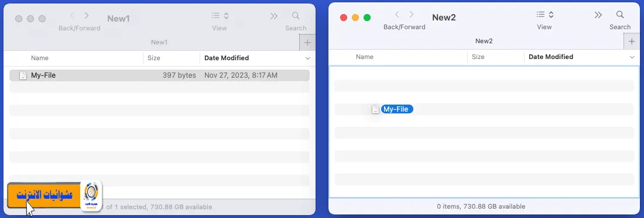Screen dimensions: 644x218
Task: Open View options in New1 window
Action: point(220,16)
